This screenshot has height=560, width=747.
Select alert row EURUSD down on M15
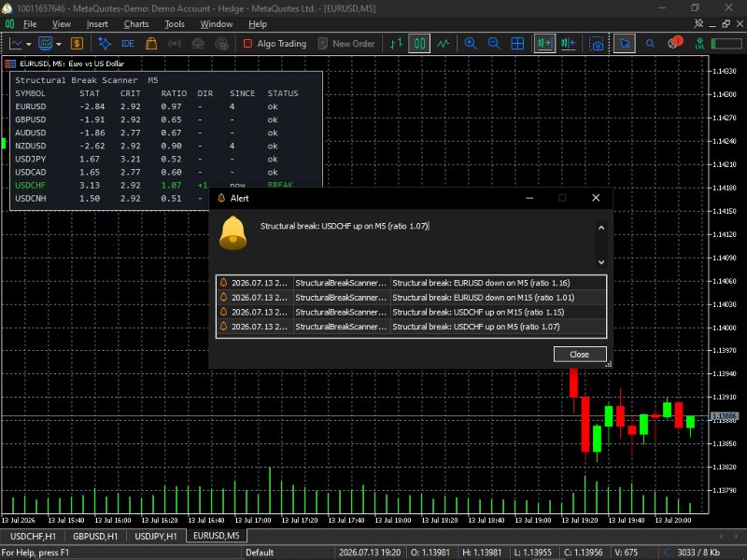pyautogui.click(x=411, y=297)
